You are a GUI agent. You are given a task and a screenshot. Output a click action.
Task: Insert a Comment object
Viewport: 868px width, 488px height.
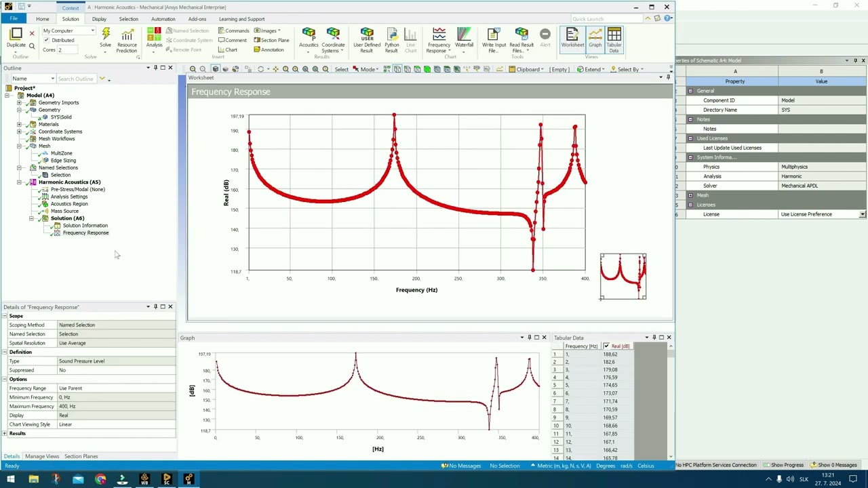[x=232, y=40]
